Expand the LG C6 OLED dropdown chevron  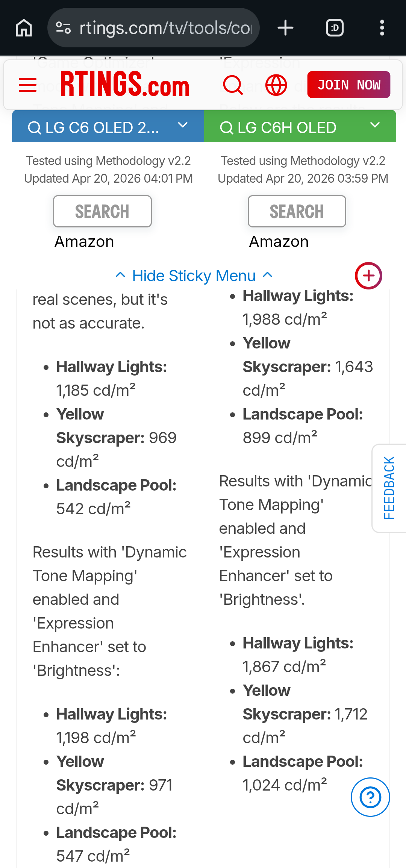(183, 126)
